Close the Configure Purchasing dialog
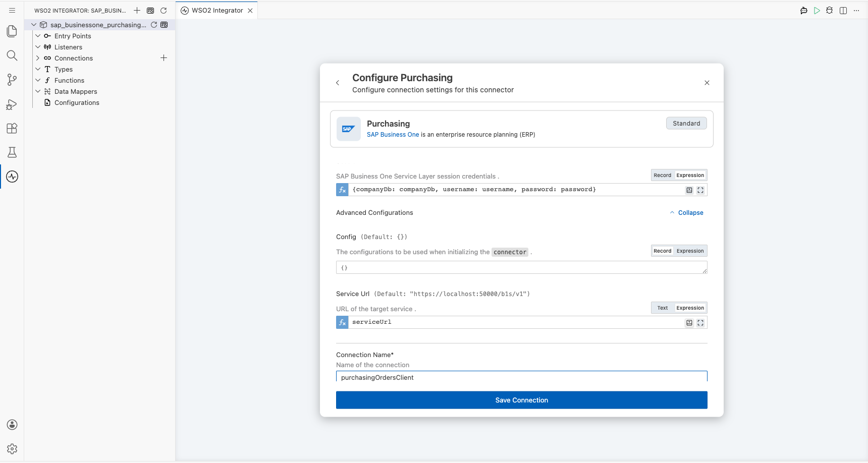Viewport: 868px width, 463px height. (x=707, y=83)
